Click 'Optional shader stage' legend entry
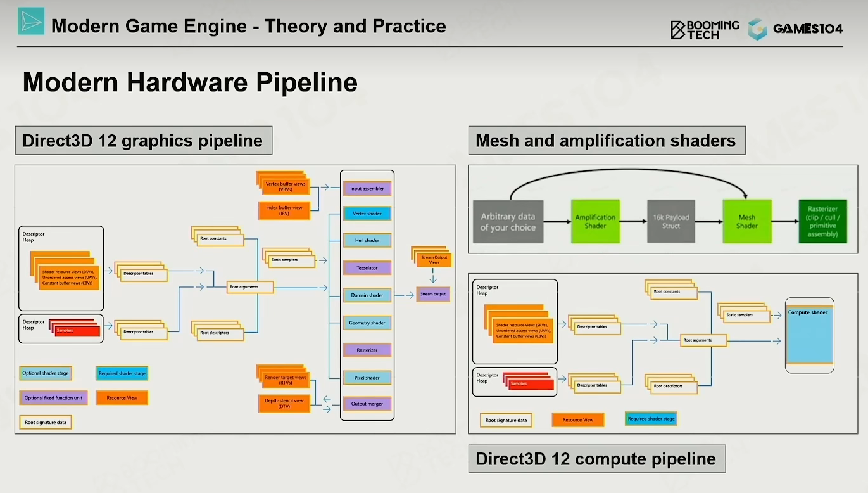The image size is (868, 493). click(46, 373)
